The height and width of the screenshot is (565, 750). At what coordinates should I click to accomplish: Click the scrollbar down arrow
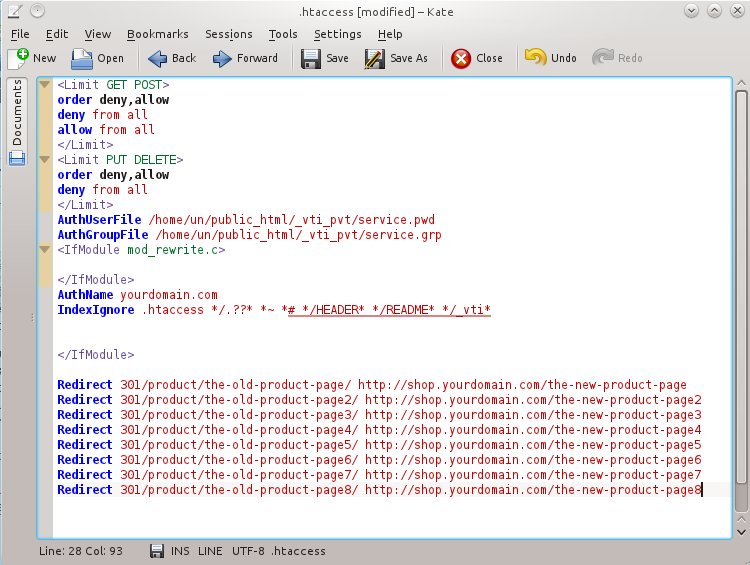pos(741,531)
